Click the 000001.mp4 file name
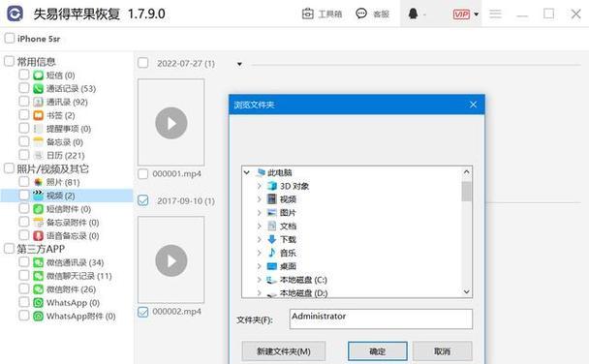 176,173
